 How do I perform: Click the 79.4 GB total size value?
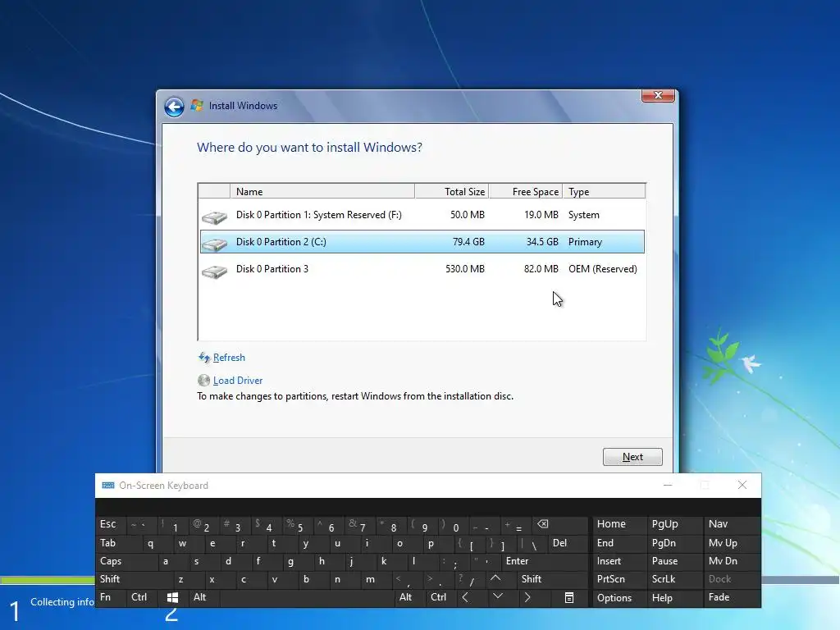[x=468, y=242]
